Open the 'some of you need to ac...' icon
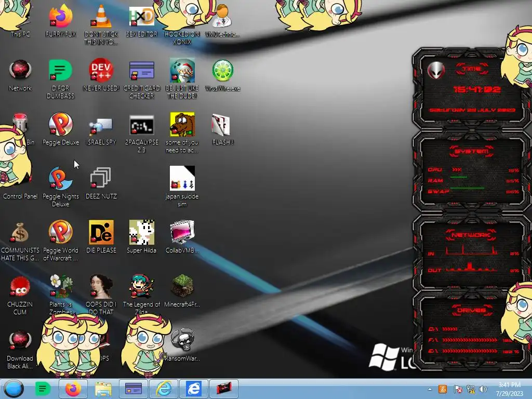Screen dimensions: 532x399 point(182,133)
